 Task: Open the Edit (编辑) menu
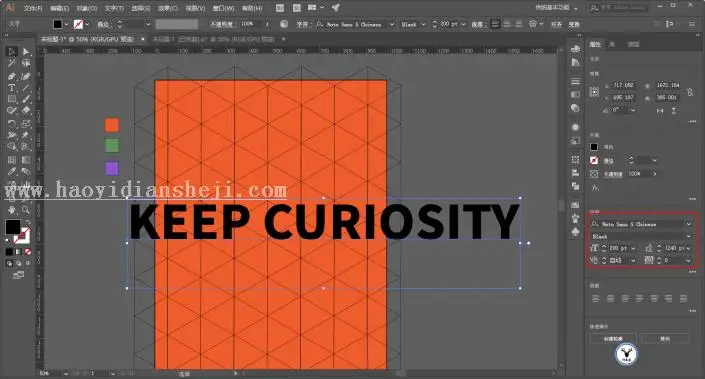[59, 8]
